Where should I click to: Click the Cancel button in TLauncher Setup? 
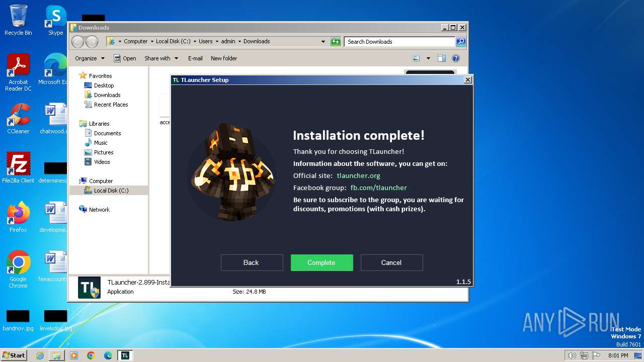(x=391, y=262)
